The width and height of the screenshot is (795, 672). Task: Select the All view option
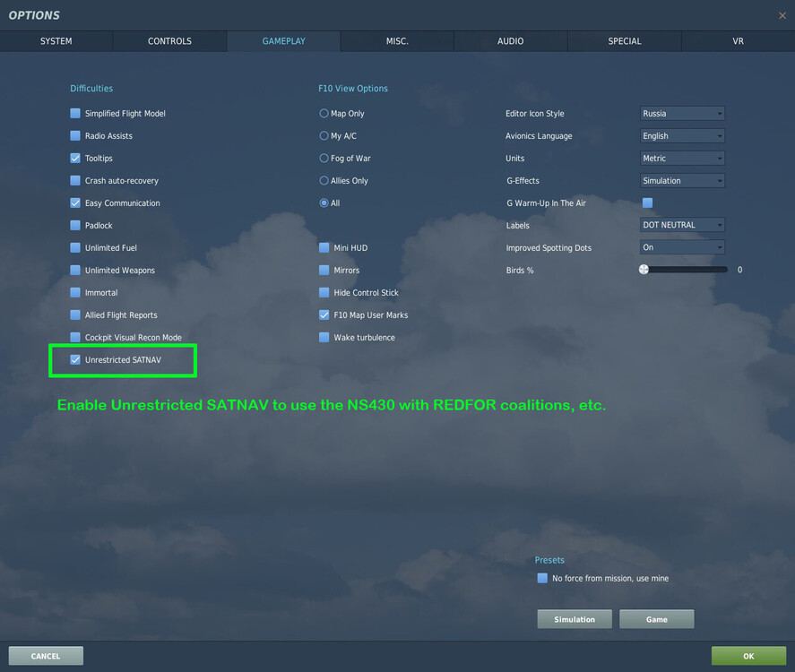324,202
